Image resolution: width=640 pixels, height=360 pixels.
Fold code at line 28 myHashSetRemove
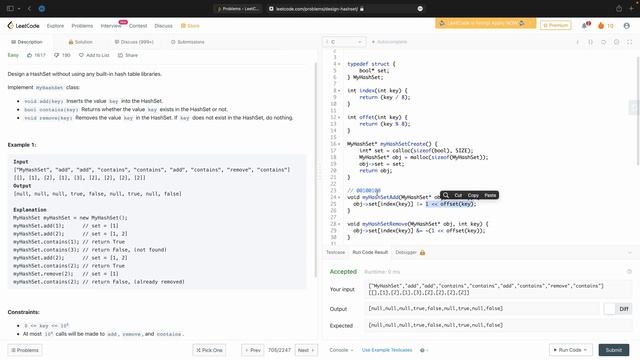click(339, 224)
